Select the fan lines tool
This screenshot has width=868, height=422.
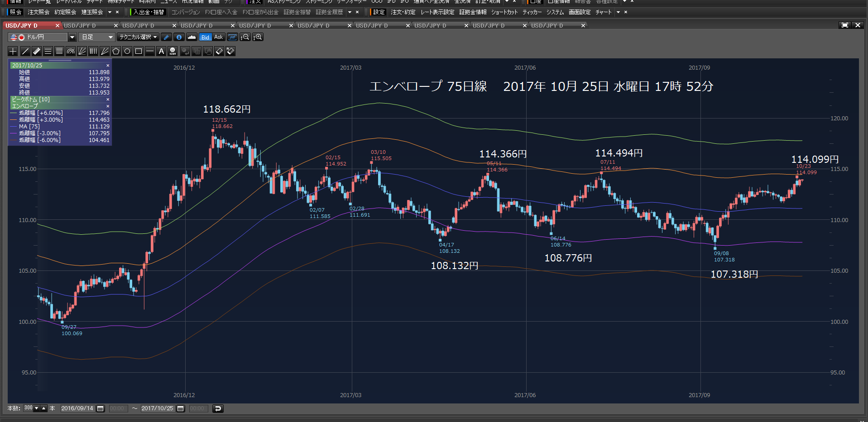coord(82,51)
